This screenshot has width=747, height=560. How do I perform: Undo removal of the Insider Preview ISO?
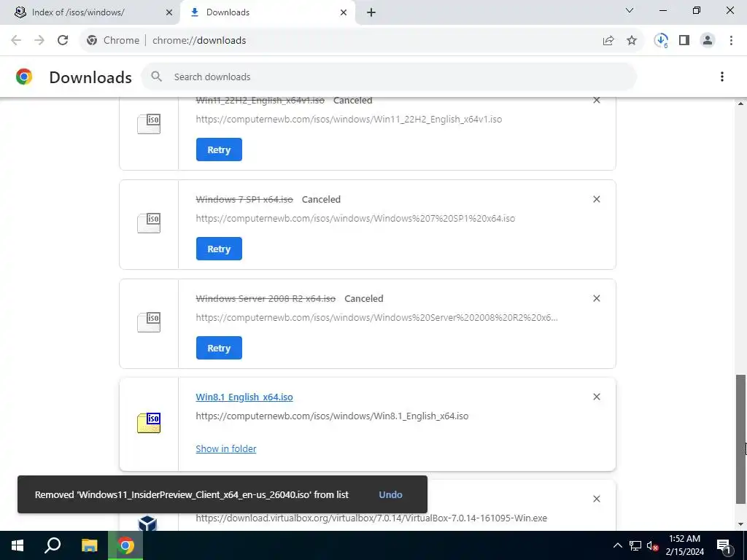tap(390, 495)
